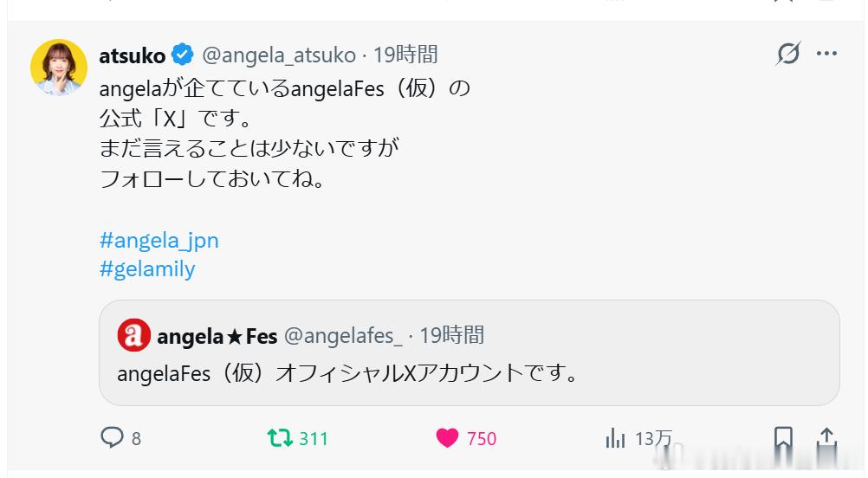This screenshot has height=478, width=868.
Task: Unlike the post with the pink heart
Action: (x=447, y=438)
